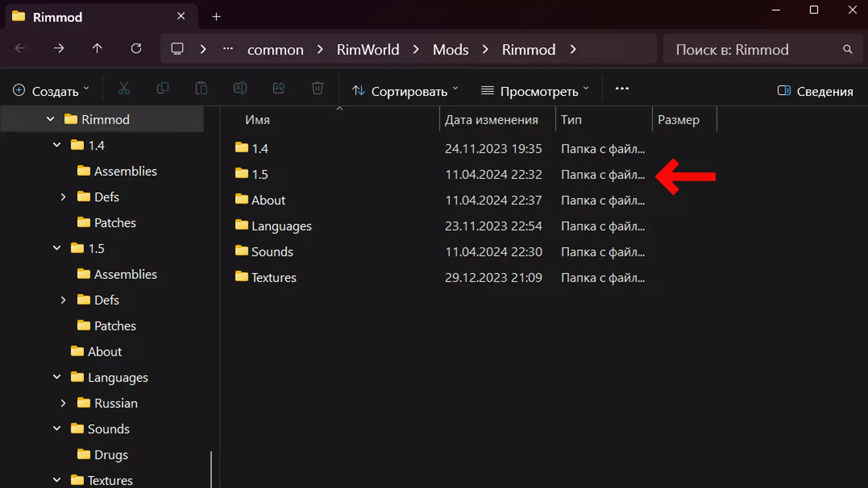868x488 pixels.
Task: Click the Cut scissors icon
Action: click(124, 89)
